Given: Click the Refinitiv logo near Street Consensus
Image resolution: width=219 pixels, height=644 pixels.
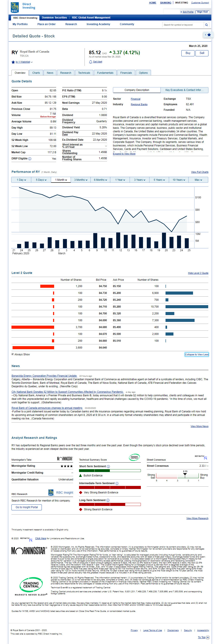Looking at the screenshot, I should point(201,457).
